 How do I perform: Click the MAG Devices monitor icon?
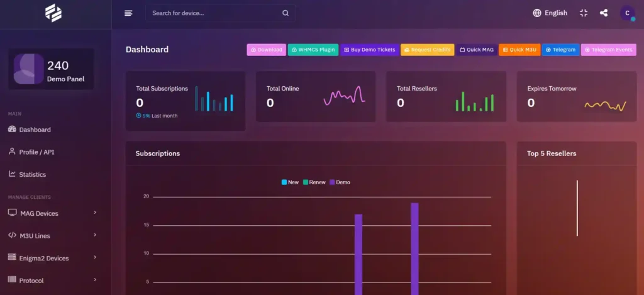(x=13, y=213)
